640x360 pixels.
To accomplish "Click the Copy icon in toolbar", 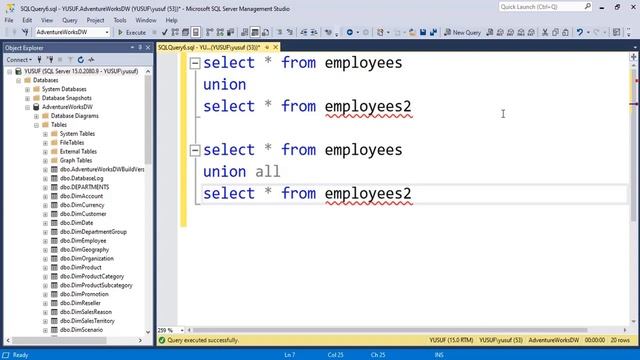I will [x=555, y=32].
